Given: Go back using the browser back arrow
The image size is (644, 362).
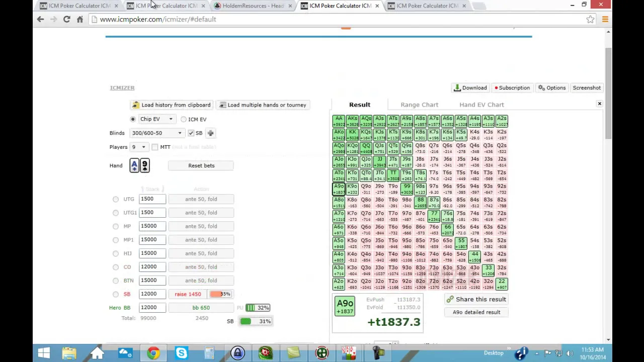Looking at the screenshot, I should pos(40,19).
